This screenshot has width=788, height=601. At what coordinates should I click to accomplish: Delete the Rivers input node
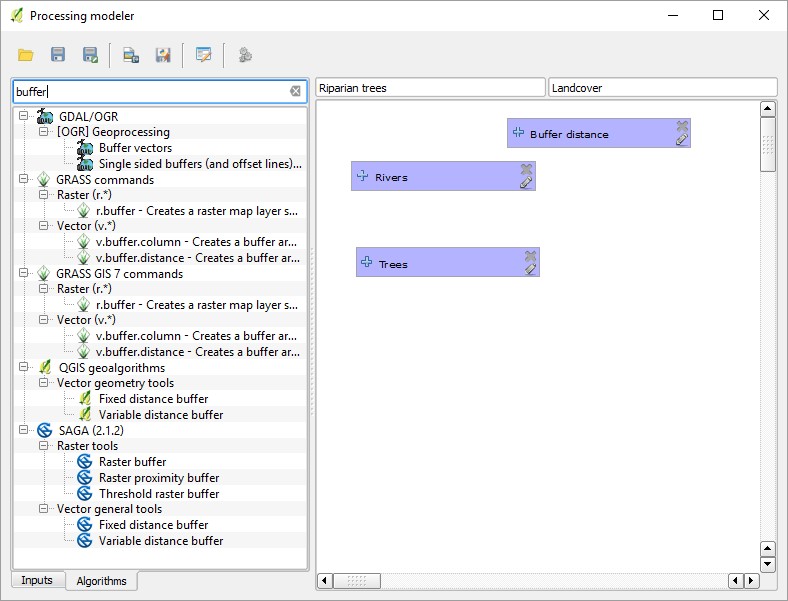click(526, 169)
